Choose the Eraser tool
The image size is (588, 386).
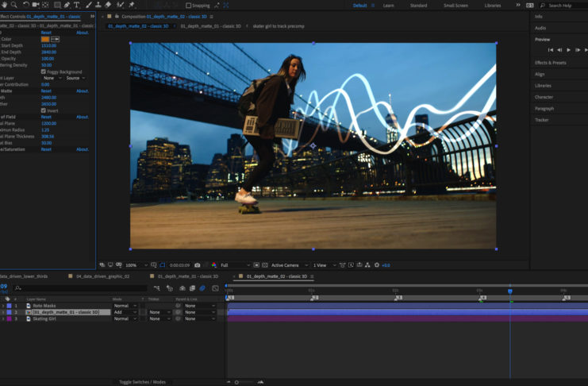pyautogui.click(x=109, y=5)
